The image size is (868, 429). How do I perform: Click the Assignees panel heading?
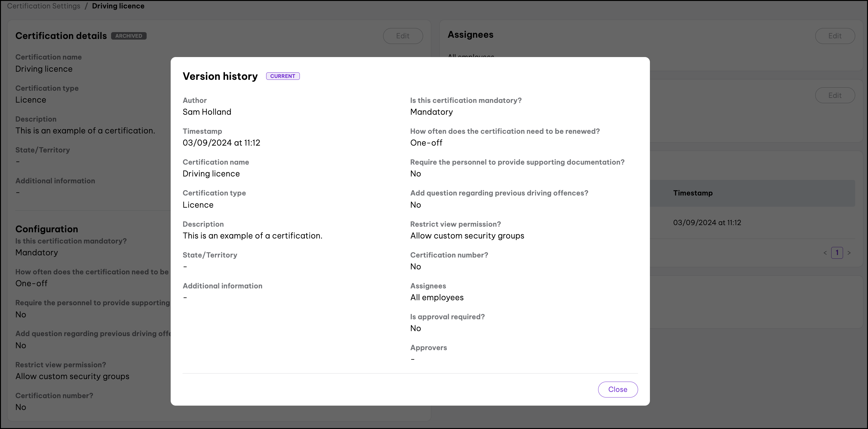click(470, 35)
